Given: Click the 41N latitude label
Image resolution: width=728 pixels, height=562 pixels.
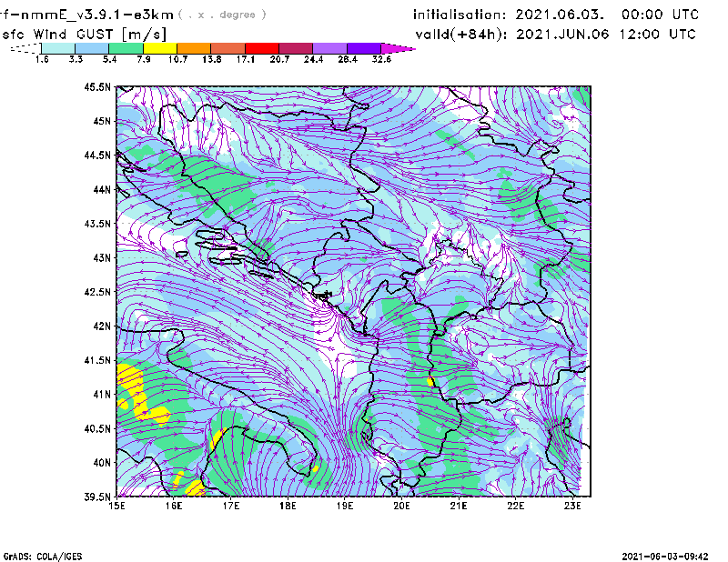Looking at the screenshot, I should [102, 395].
